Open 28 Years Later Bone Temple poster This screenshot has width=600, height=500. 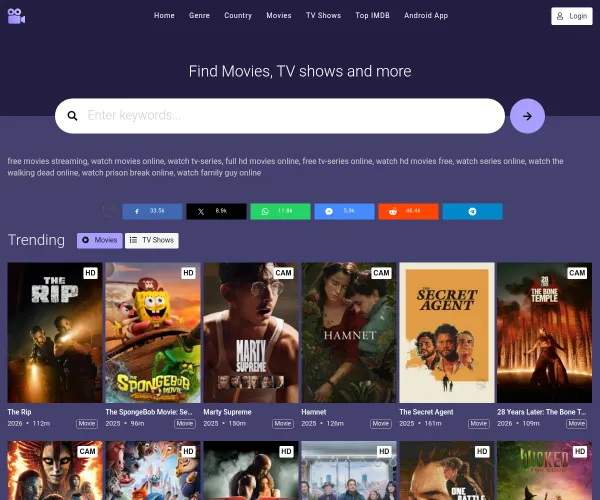545,332
